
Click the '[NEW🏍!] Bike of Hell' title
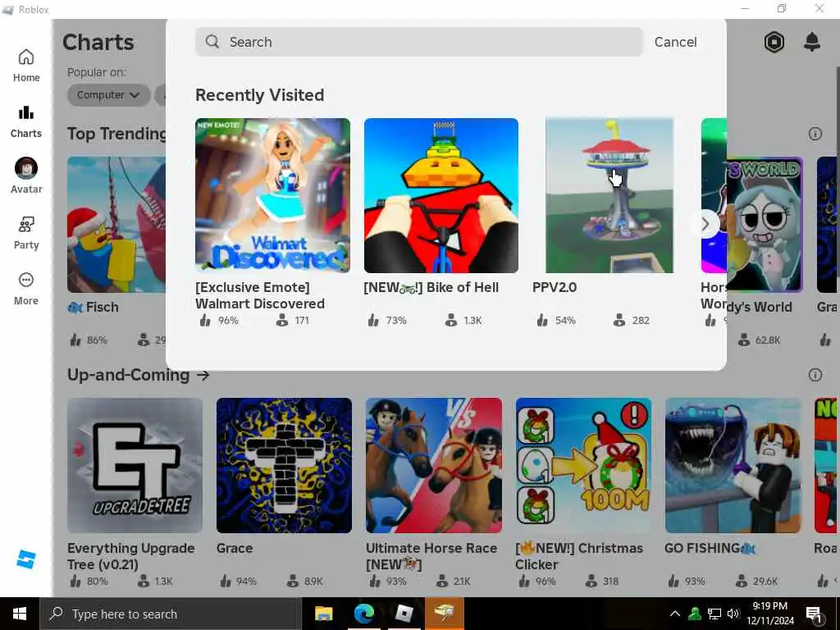[431, 288]
